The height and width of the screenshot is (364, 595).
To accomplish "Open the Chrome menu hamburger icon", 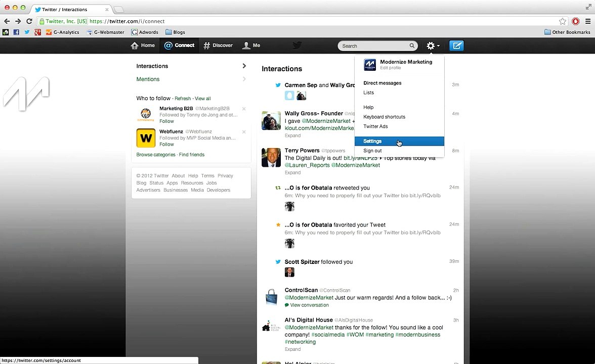I will pyautogui.click(x=588, y=21).
